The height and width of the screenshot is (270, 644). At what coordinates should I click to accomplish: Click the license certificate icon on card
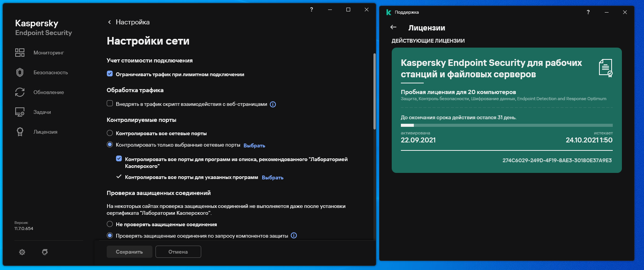[606, 68]
